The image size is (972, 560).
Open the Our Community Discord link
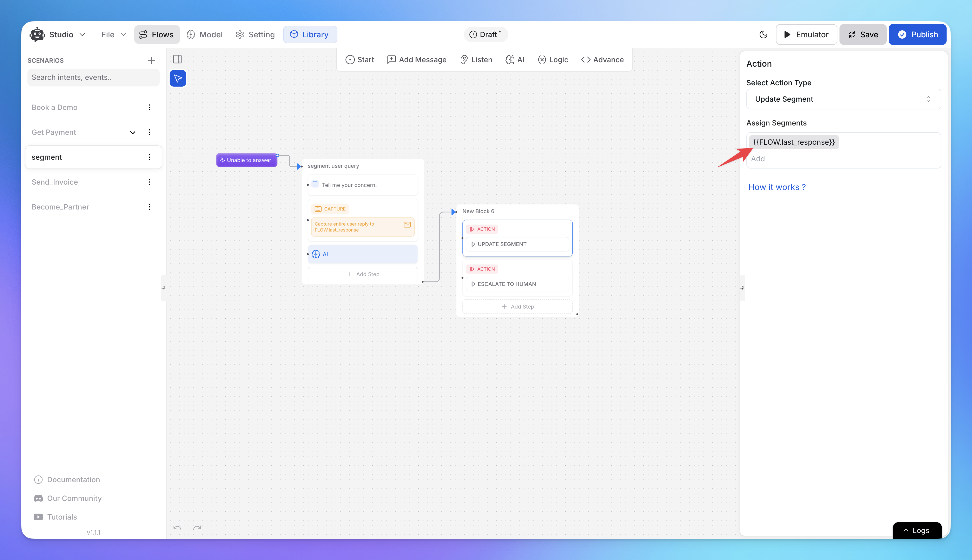[68, 499]
